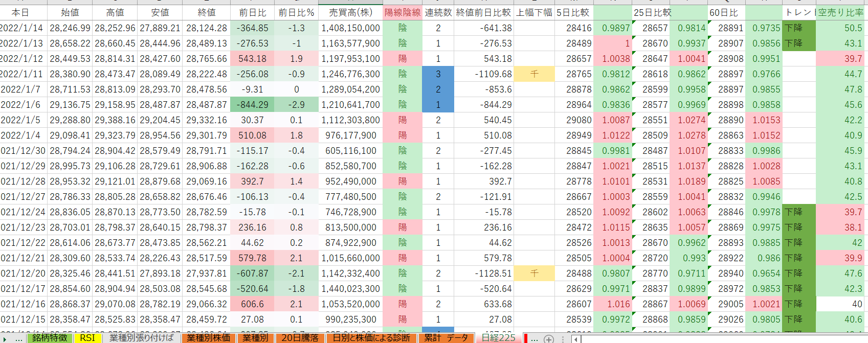Click the 売買高(株) column header cell
This screenshot has height=343, width=868.
click(x=350, y=12)
